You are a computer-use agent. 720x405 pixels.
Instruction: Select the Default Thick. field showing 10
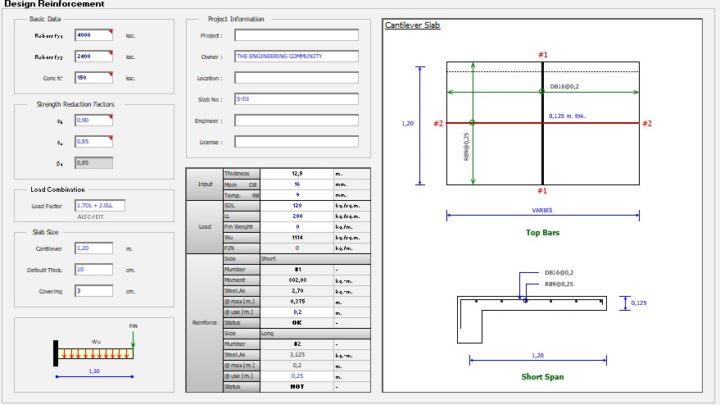94,270
